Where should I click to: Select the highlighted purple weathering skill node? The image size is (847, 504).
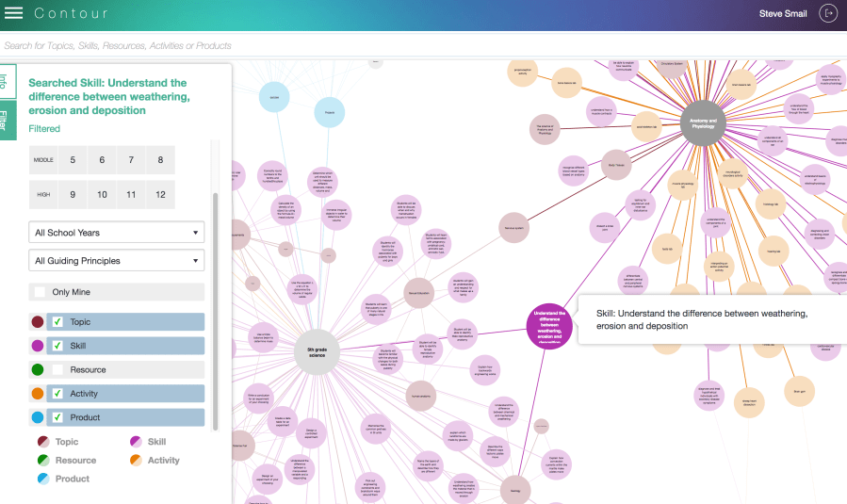pos(548,326)
